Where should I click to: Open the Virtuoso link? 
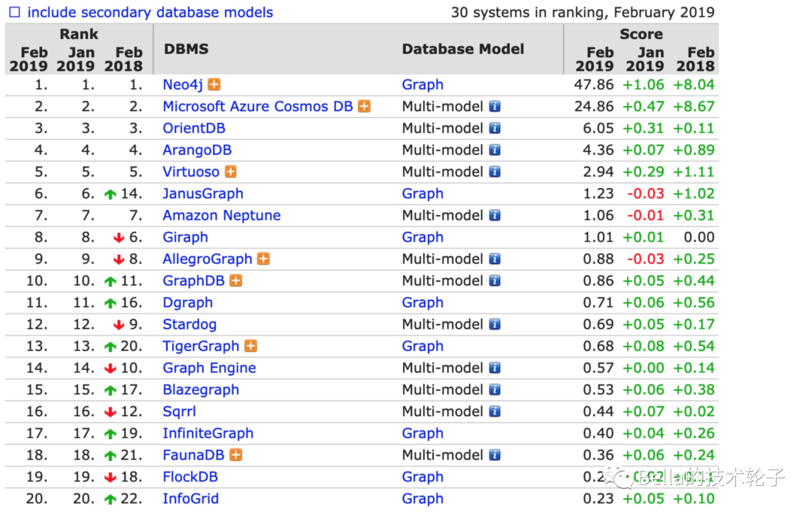(191, 172)
